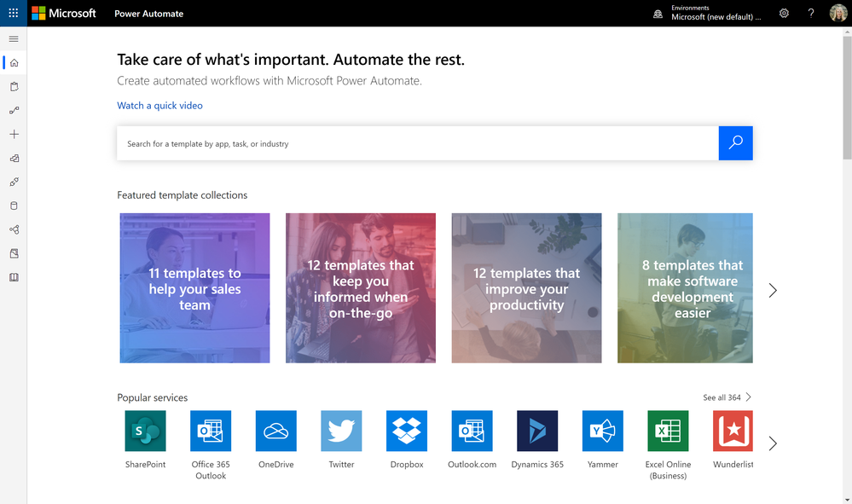The height and width of the screenshot is (504, 852).
Task: Go to Home in the sidebar
Action: click(x=14, y=63)
